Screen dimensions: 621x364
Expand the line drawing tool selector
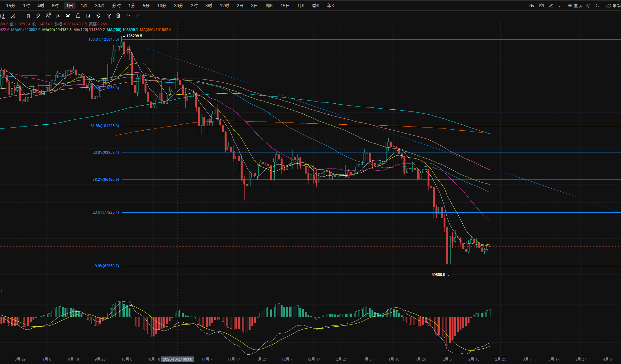coord(13,16)
